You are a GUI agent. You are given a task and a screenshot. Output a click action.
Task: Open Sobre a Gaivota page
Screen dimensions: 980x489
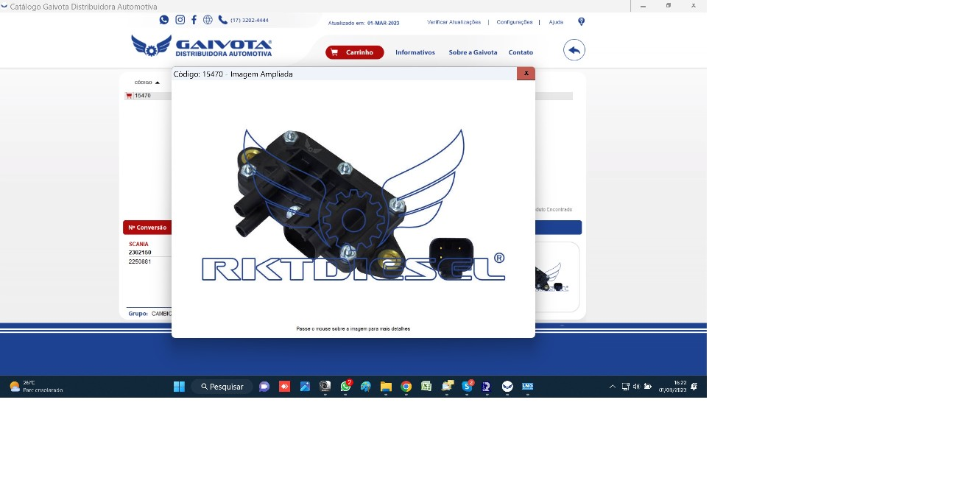[473, 52]
